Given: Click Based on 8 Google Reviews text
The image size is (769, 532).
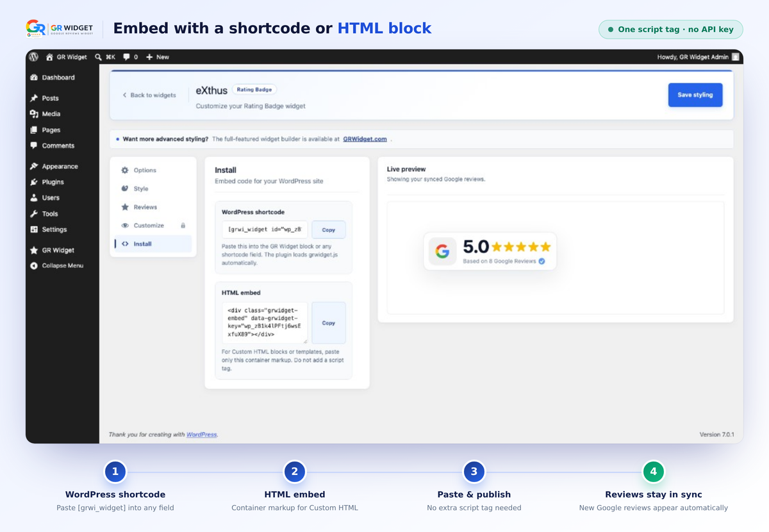Looking at the screenshot, I should (499, 262).
